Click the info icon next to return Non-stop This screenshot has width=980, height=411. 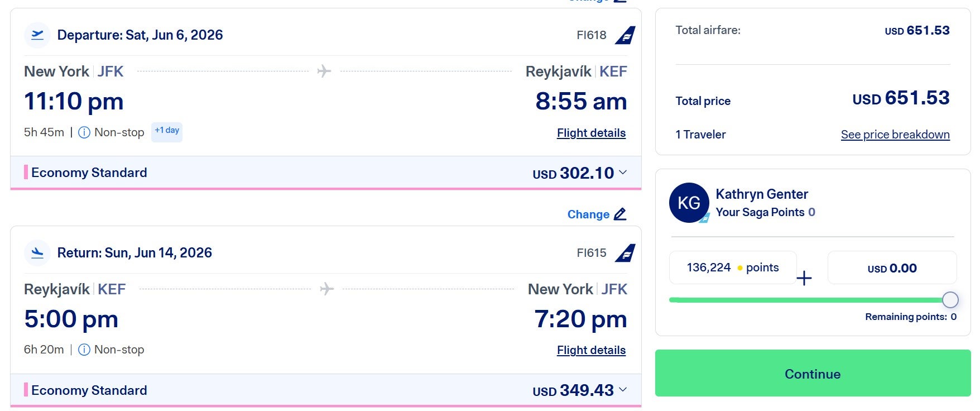point(84,350)
